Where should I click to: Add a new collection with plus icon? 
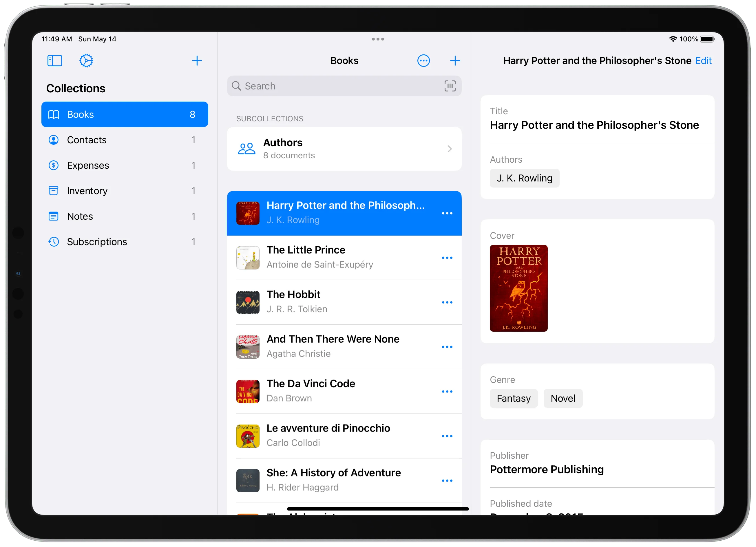197,60
